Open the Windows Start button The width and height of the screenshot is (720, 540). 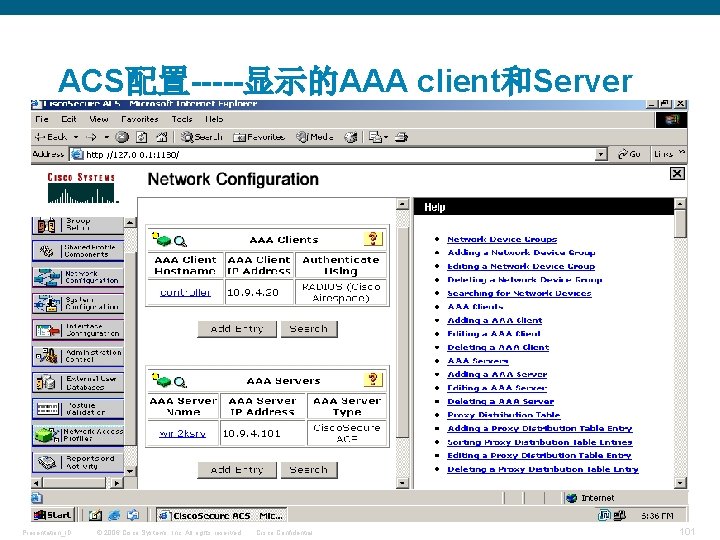53,515
